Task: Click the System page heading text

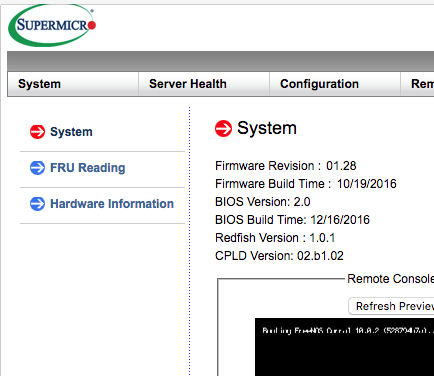Action: (x=267, y=128)
